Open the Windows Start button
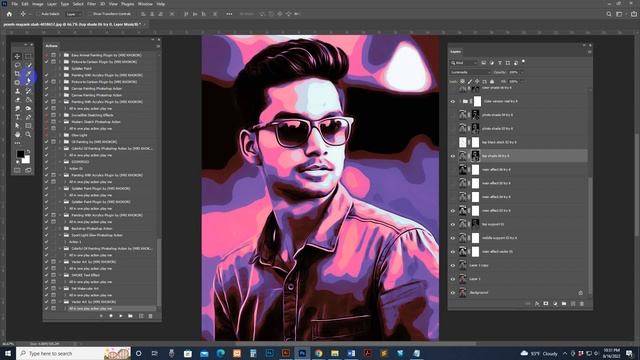640x360 pixels. point(8,353)
